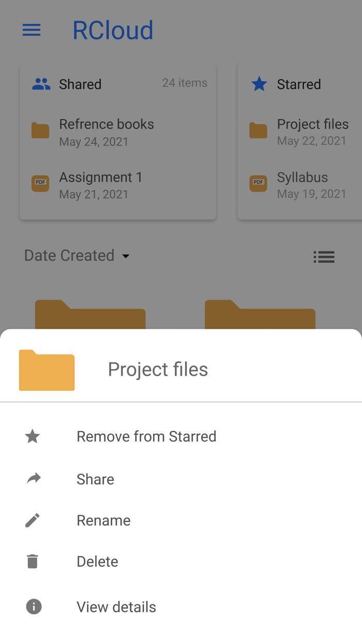Tap the Delete trash icon

(32, 561)
